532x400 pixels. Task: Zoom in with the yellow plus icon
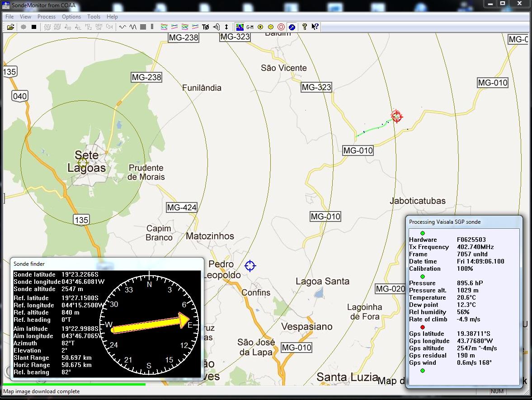tap(260, 27)
